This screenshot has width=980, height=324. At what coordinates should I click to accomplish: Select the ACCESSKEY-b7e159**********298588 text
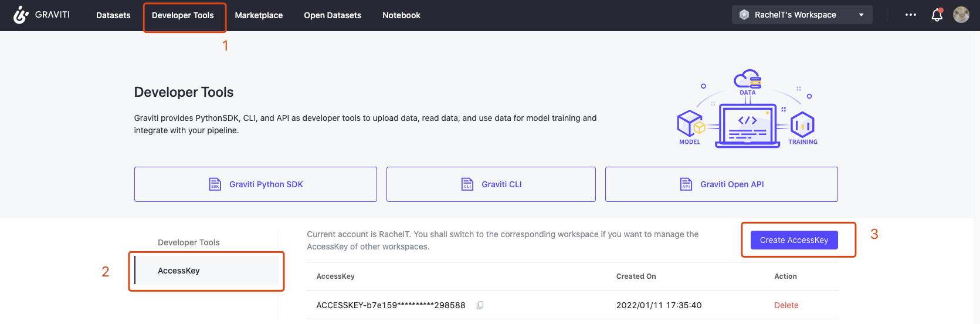391,305
